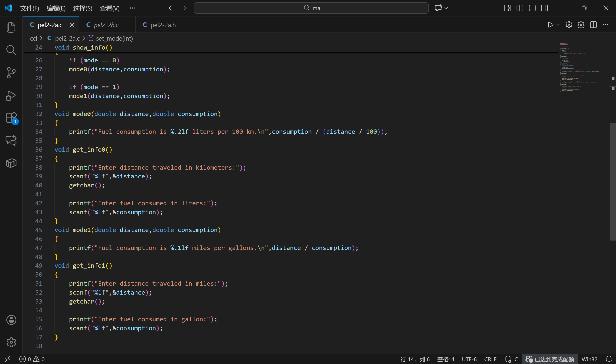The image size is (616, 364).
Task: Click the command center search box
Action: pos(311,8)
